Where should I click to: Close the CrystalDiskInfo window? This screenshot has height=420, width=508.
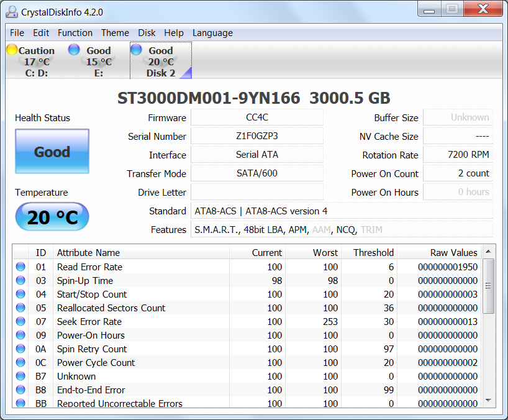coord(483,9)
